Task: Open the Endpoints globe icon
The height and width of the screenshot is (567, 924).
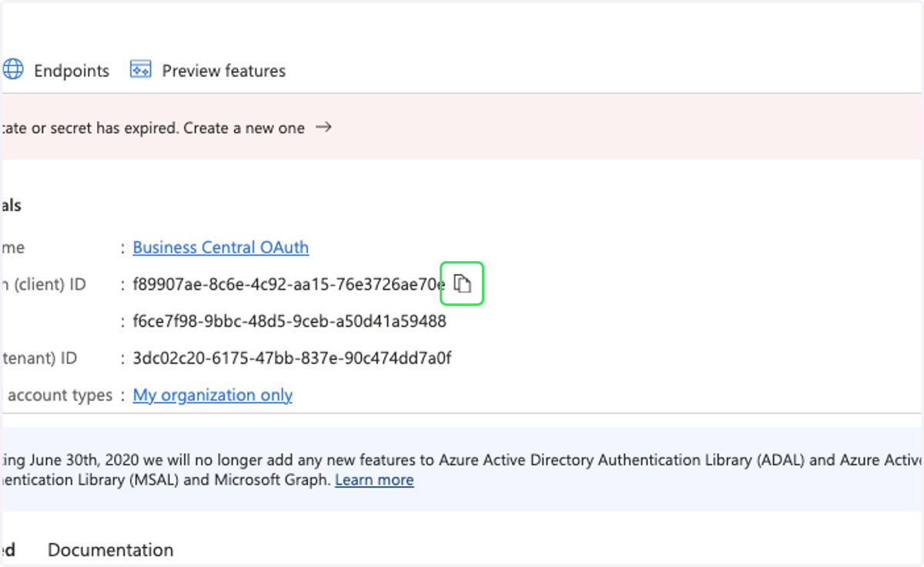Action: (13, 70)
